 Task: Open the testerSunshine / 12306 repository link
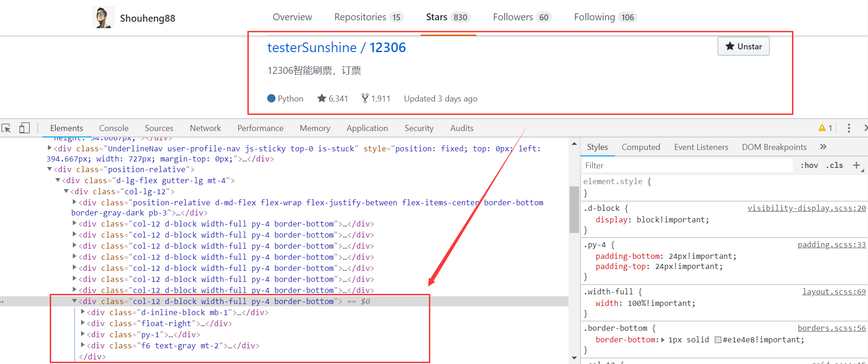click(336, 48)
